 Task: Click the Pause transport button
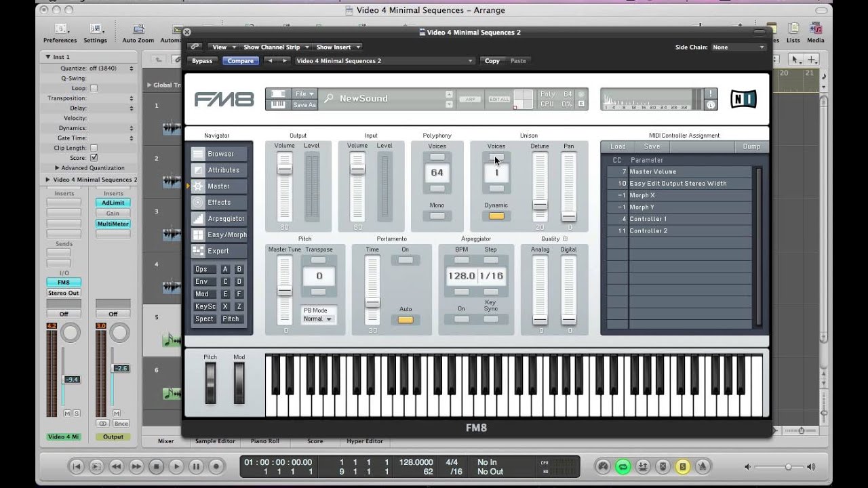coord(196,466)
